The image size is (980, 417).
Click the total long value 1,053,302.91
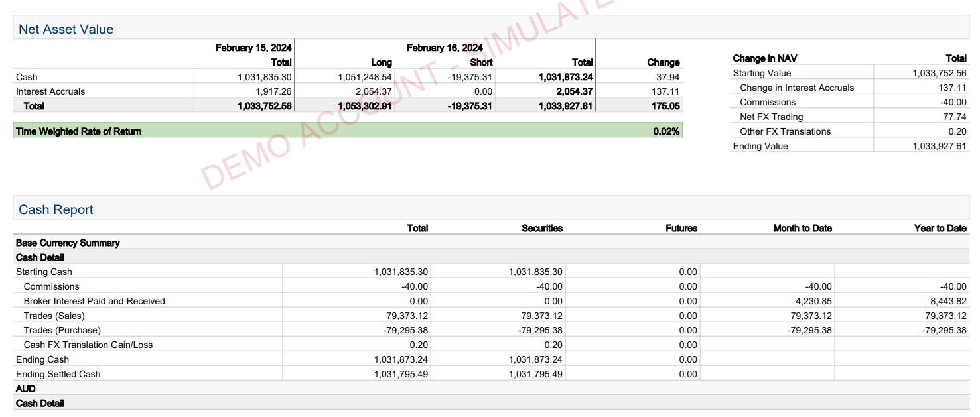(x=365, y=106)
